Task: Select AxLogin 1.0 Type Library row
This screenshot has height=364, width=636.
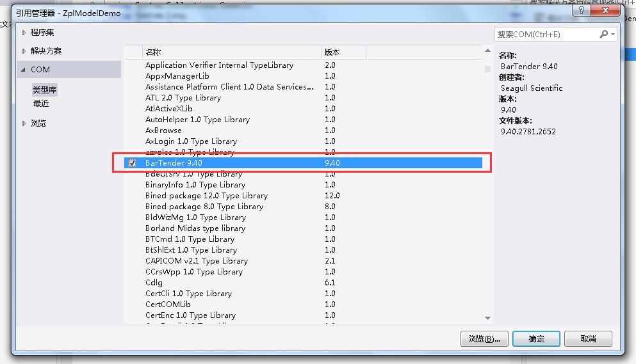Action: coord(303,141)
